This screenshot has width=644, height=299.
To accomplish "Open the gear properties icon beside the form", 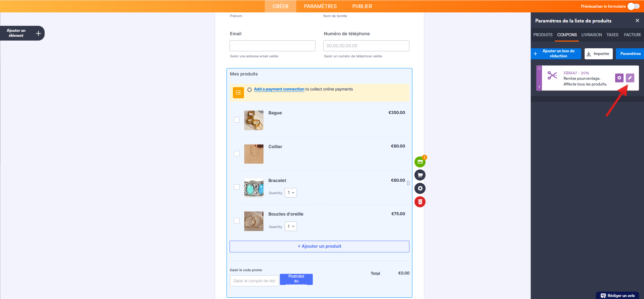I will pyautogui.click(x=420, y=188).
